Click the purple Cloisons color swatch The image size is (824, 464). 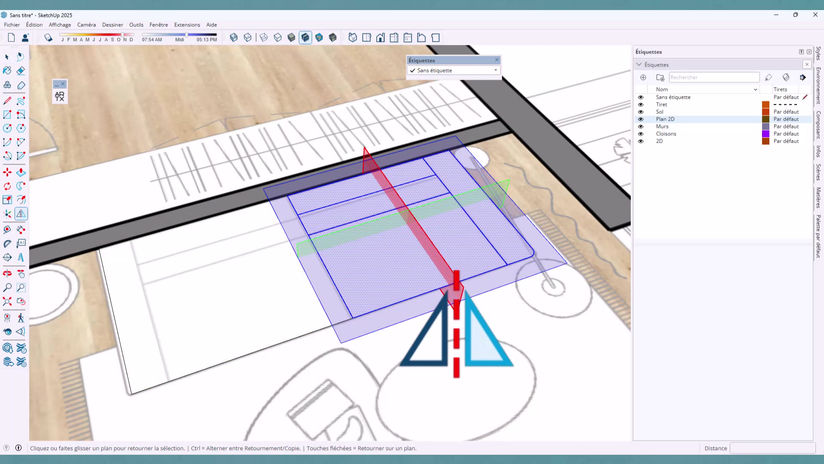tap(766, 134)
